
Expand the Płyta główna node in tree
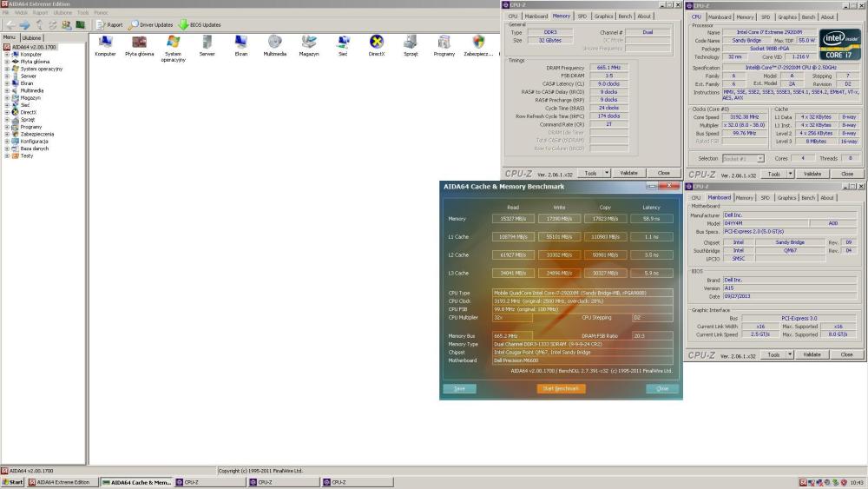pos(7,62)
